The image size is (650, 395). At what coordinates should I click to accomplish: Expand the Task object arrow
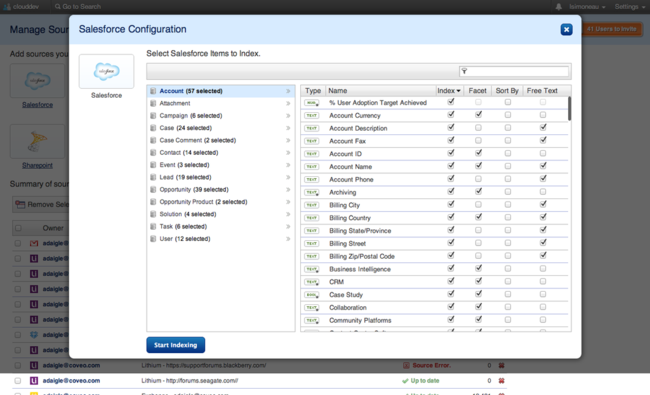tap(288, 226)
